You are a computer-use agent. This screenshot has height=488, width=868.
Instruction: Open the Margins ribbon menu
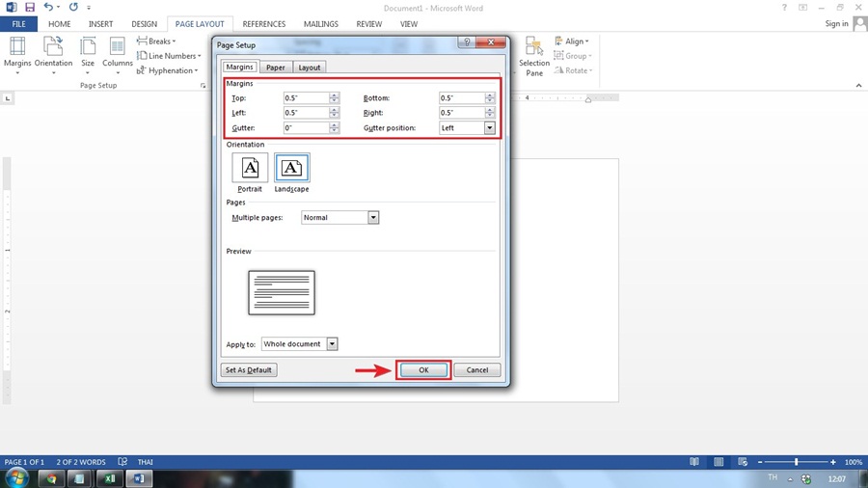point(17,55)
